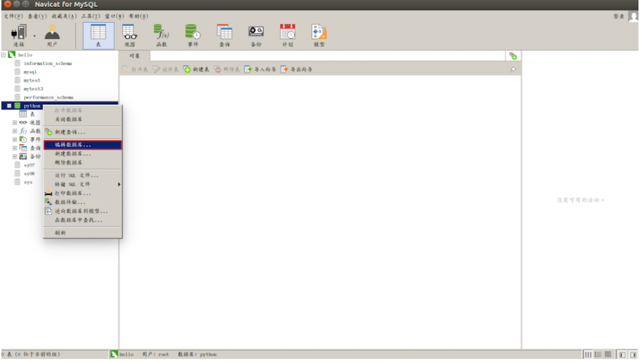Click the 登录 login link
This screenshot has width=644, height=363.
(x=619, y=17)
